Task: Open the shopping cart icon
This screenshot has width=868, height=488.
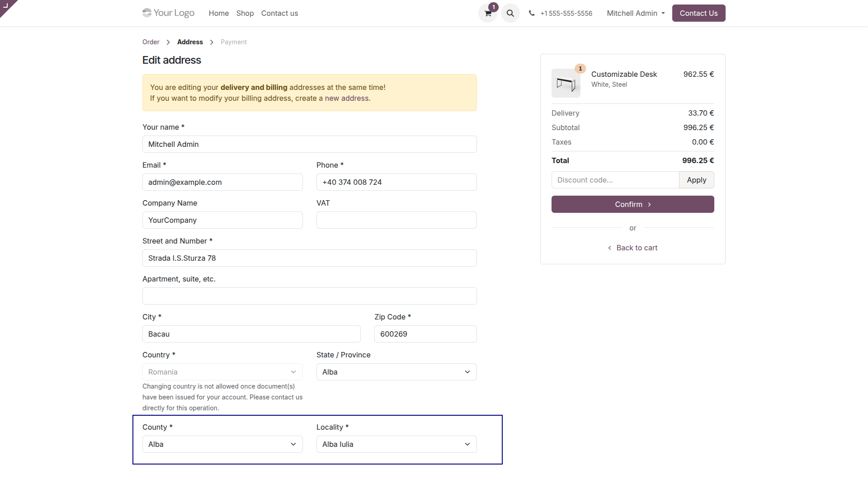Action: point(488,13)
